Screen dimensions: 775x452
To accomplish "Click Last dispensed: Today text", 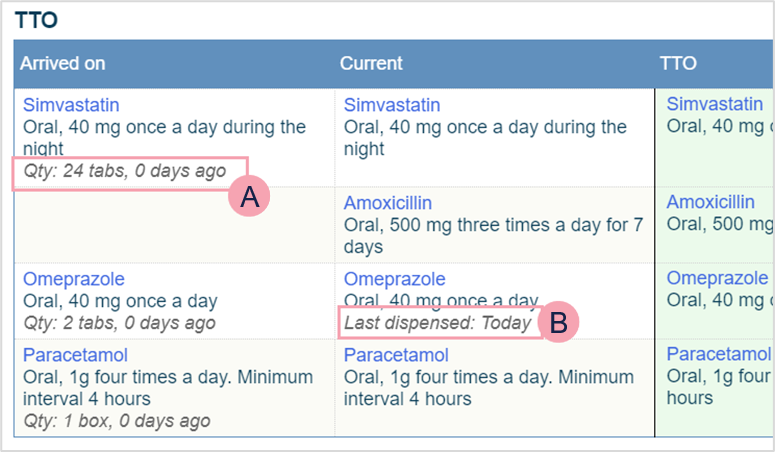I will coord(437,323).
